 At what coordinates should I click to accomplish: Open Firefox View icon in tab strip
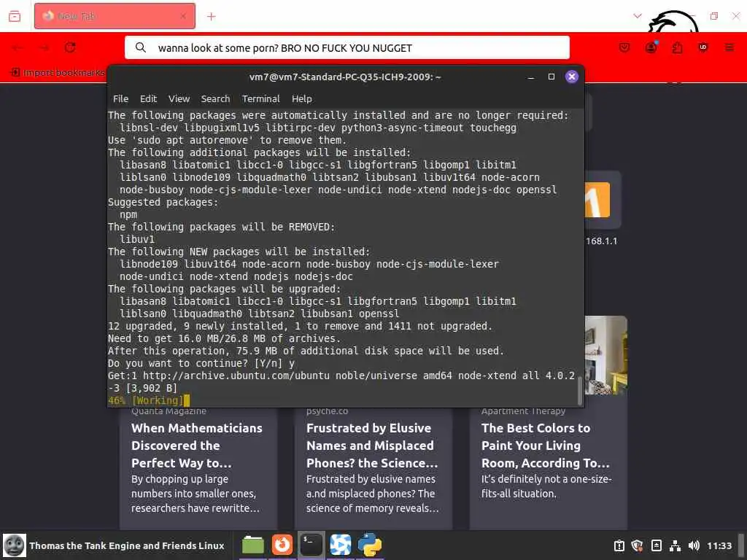[x=15, y=16]
